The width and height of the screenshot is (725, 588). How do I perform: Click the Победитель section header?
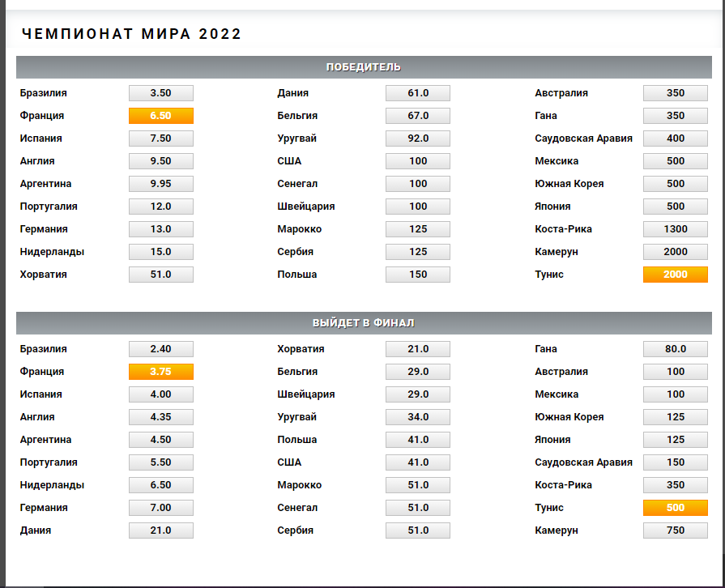click(363, 67)
